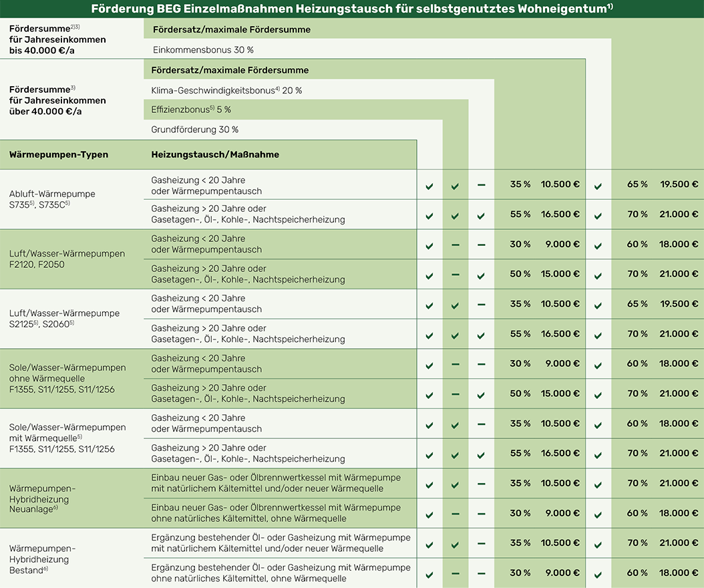Click 'Gasheizung > 20 Jahre oder' for Sole/Wasser mit Wärmequelle
This screenshot has height=588, width=704.
[208, 448]
